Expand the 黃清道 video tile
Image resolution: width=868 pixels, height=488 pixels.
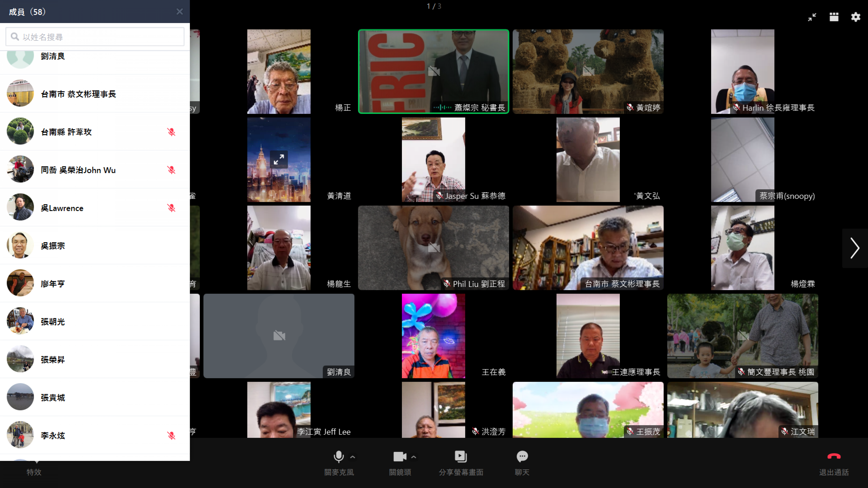pos(279,159)
